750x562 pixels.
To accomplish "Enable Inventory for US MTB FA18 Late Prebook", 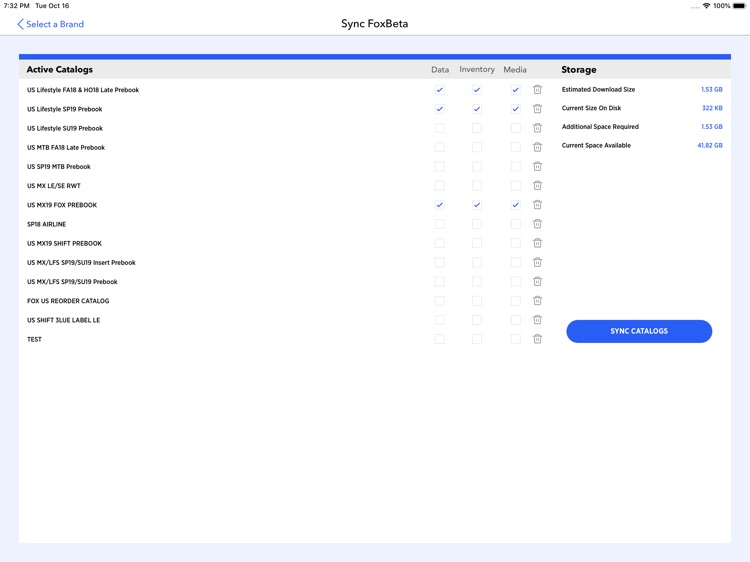I will pos(477,147).
